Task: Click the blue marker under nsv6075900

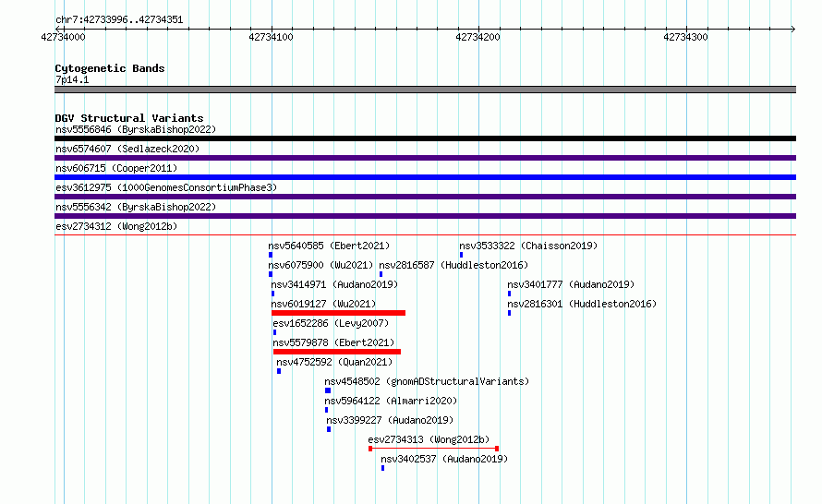Action: click(271, 274)
